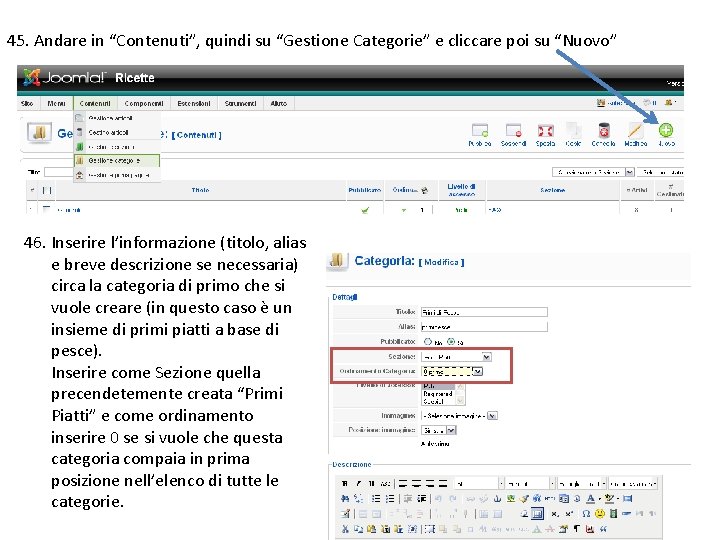Insert a special character with Omega icon
The width and height of the screenshot is (720, 540).
pyautogui.click(x=586, y=514)
